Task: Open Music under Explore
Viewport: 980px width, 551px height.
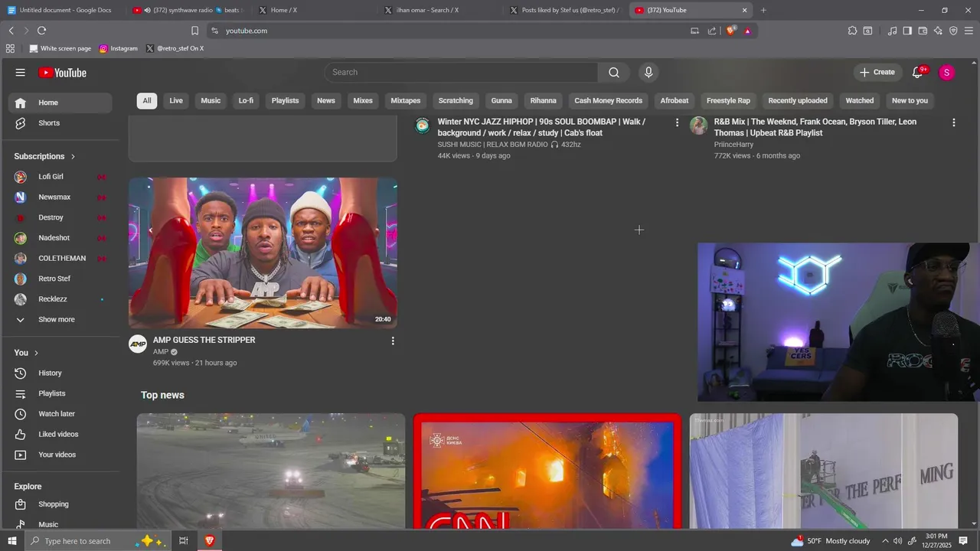Action: (x=59, y=524)
